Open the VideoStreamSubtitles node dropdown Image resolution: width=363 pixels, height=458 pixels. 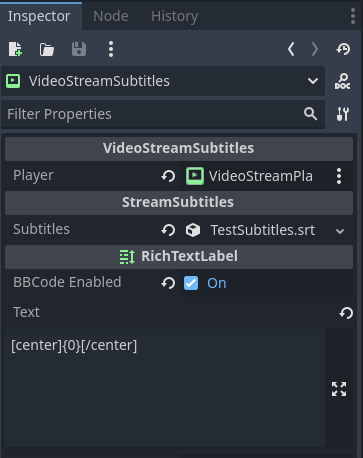pos(163,81)
